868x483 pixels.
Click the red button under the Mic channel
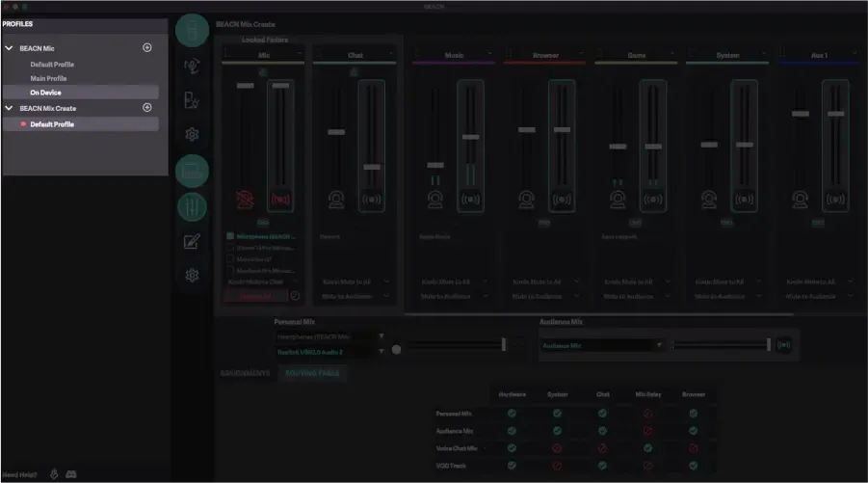pyautogui.click(x=255, y=296)
